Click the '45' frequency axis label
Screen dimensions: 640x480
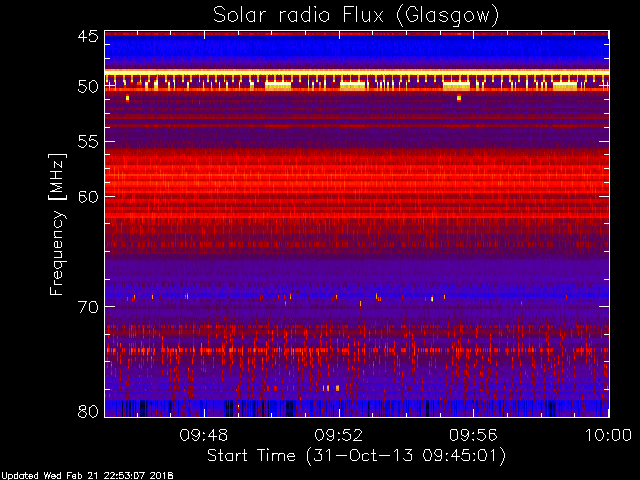click(x=88, y=36)
